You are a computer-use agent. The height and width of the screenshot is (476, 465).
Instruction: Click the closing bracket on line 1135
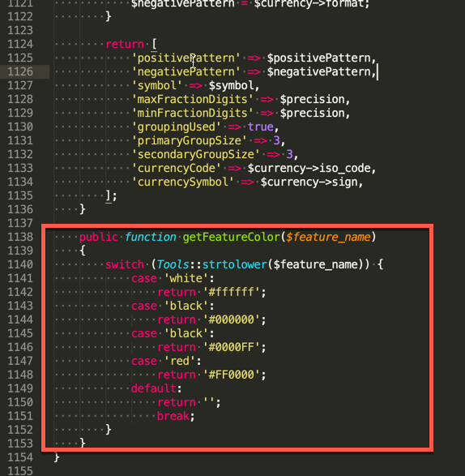coord(109,195)
